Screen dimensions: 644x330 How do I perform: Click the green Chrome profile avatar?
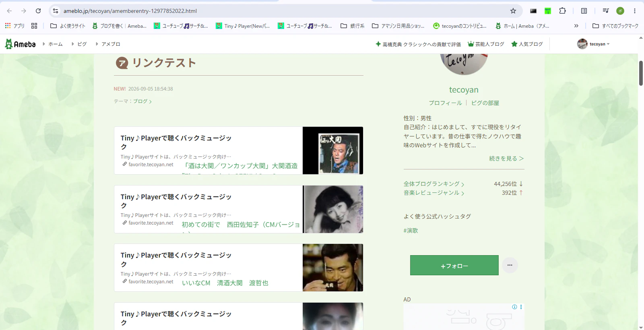(x=620, y=11)
